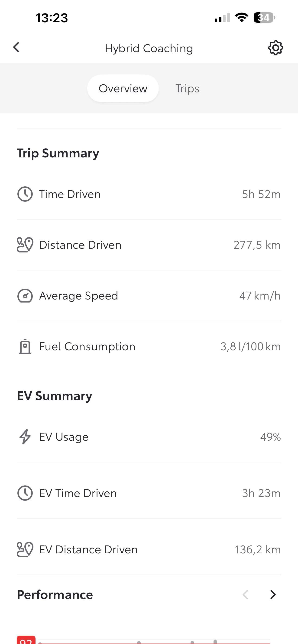The width and height of the screenshot is (298, 644).
Task: Tap the 277,5 km distance value
Action: 257,245
